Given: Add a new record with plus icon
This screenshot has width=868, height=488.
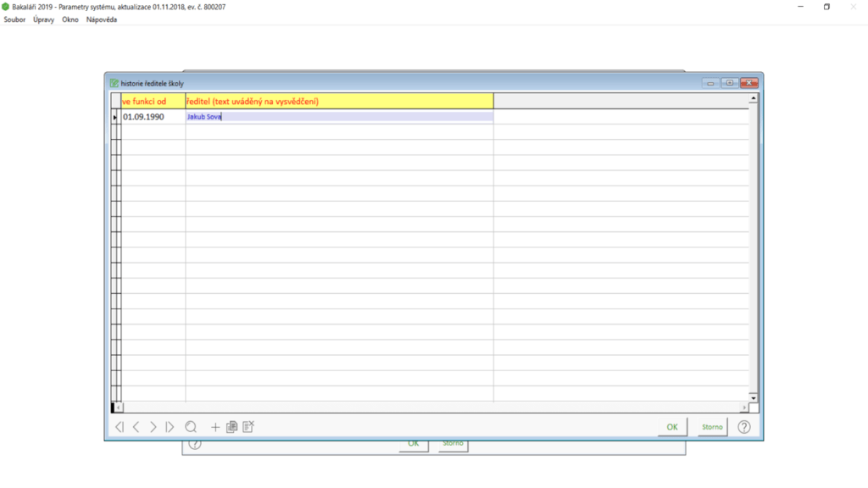Looking at the screenshot, I should (x=215, y=427).
